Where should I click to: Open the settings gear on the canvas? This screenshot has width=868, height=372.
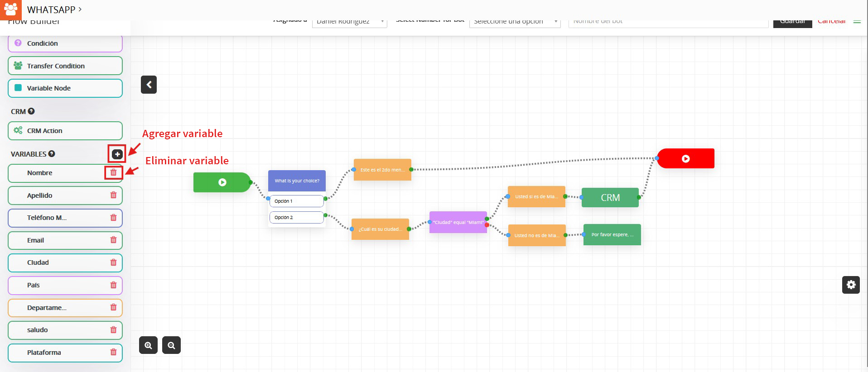coord(851,285)
